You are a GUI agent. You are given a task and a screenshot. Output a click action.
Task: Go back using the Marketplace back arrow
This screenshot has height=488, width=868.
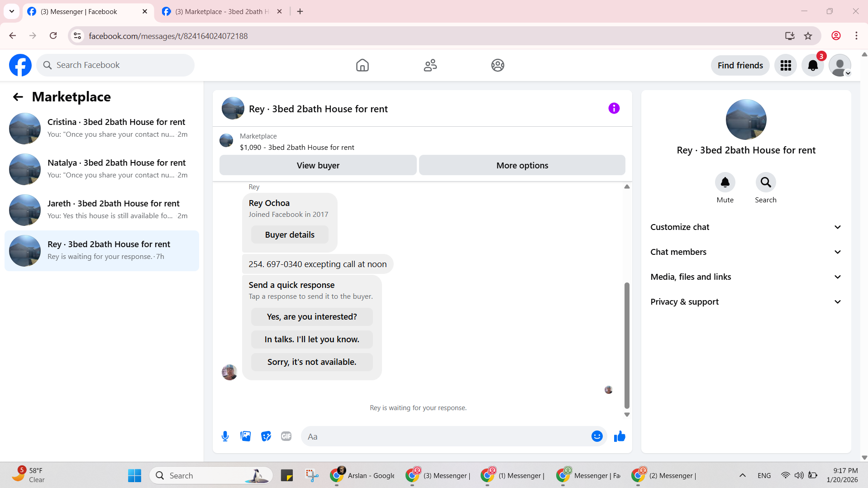pos(18,97)
